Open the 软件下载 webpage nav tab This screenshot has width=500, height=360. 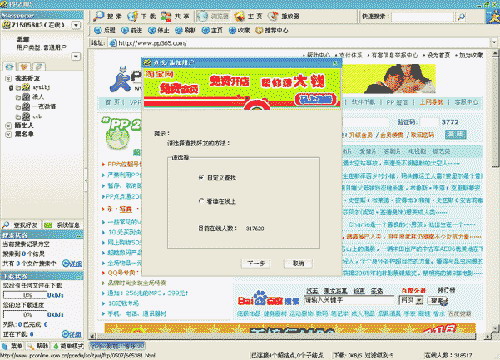(x=363, y=102)
